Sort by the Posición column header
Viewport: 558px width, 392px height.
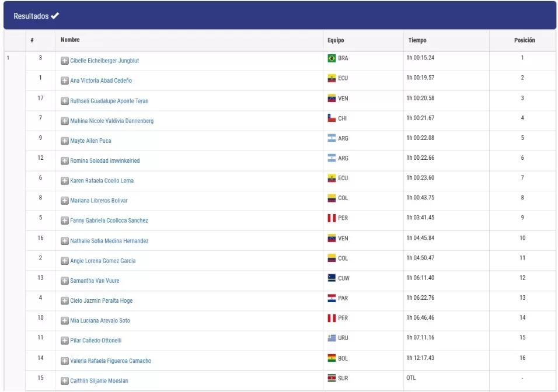524,40
